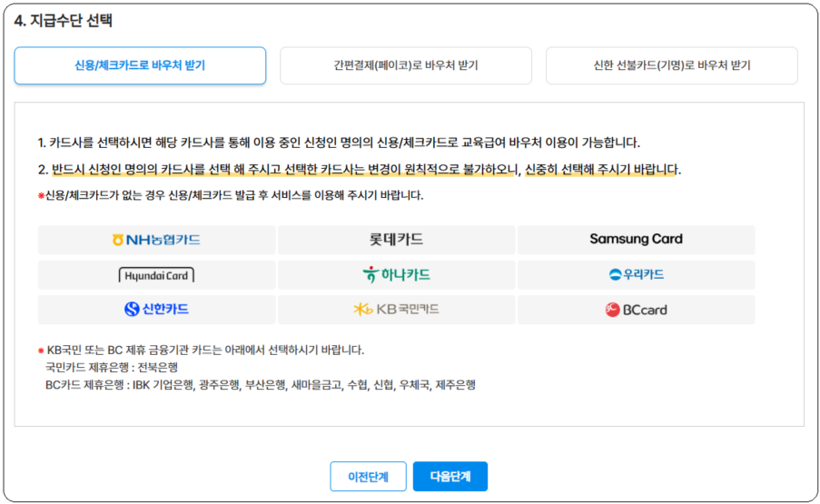This screenshot has width=820, height=504.
Task: Click the 국민카드 제휴은행 : 전북은행 line
Action: [x=112, y=368]
